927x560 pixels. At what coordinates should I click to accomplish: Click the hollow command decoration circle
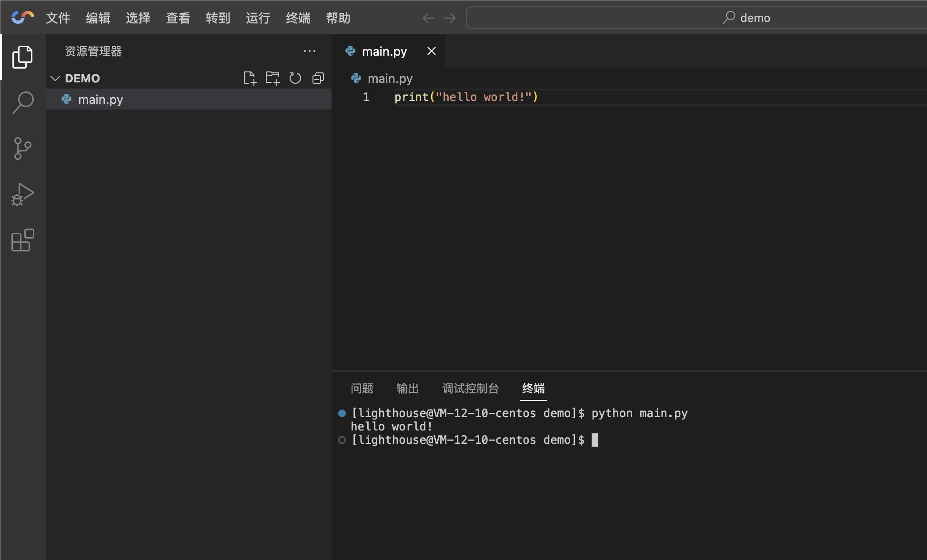[342, 440]
